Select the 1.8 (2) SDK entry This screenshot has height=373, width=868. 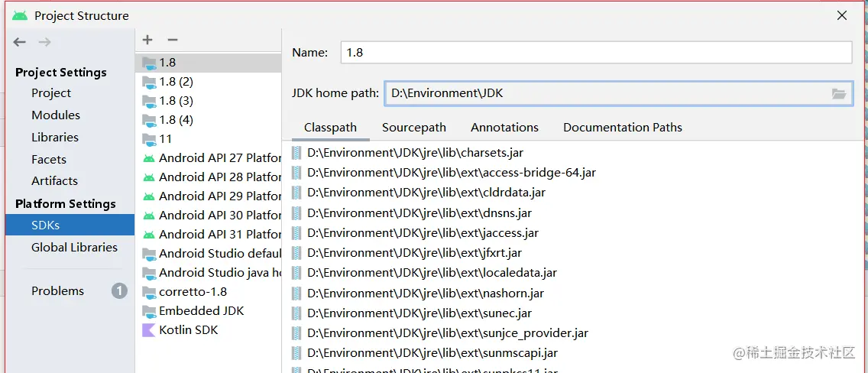tap(208, 82)
